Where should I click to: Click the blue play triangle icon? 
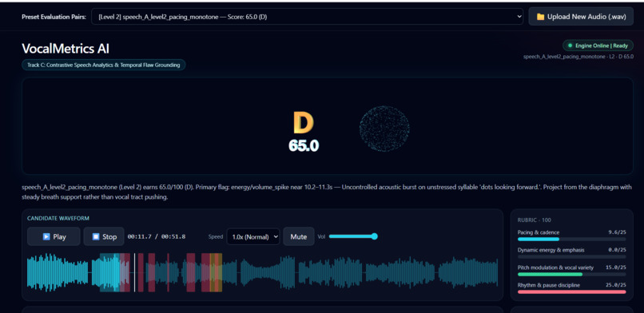click(x=46, y=236)
